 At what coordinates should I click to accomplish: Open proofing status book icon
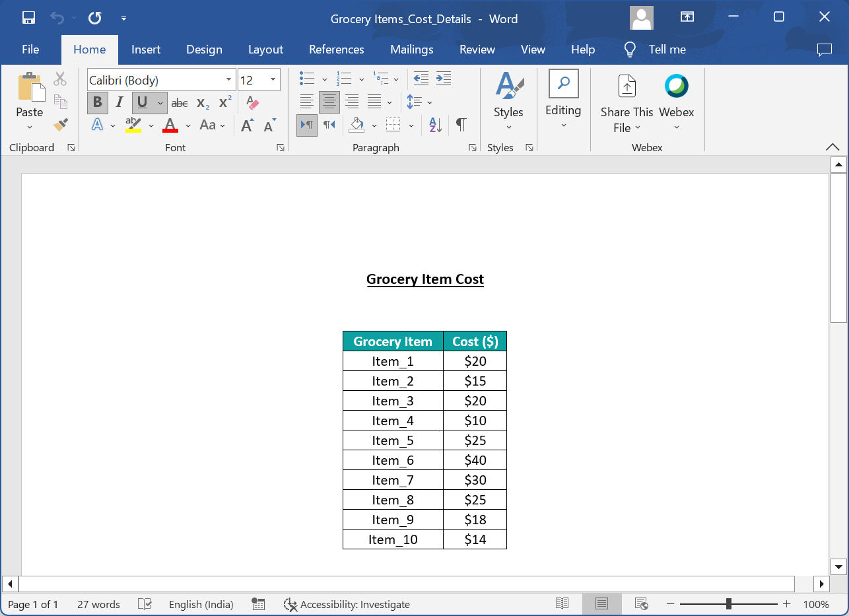pos(145,604)
